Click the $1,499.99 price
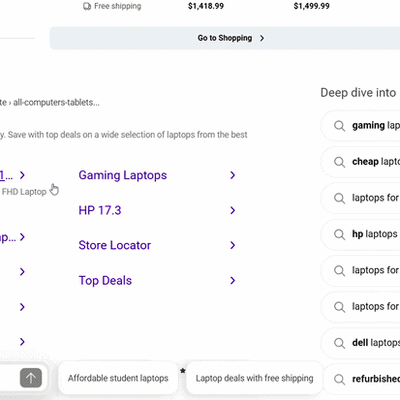The image size is (400, 400). pyautogui.click(x=312, y=6)
